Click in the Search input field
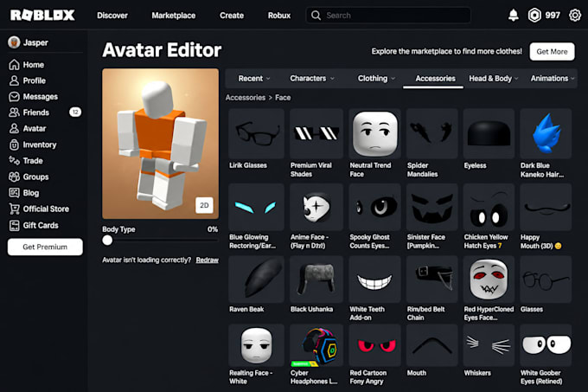 pos(388,16)
